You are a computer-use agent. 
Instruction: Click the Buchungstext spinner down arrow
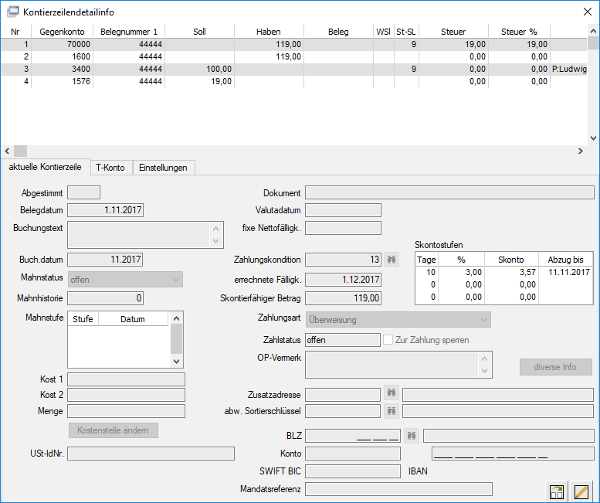click(216, 241)
